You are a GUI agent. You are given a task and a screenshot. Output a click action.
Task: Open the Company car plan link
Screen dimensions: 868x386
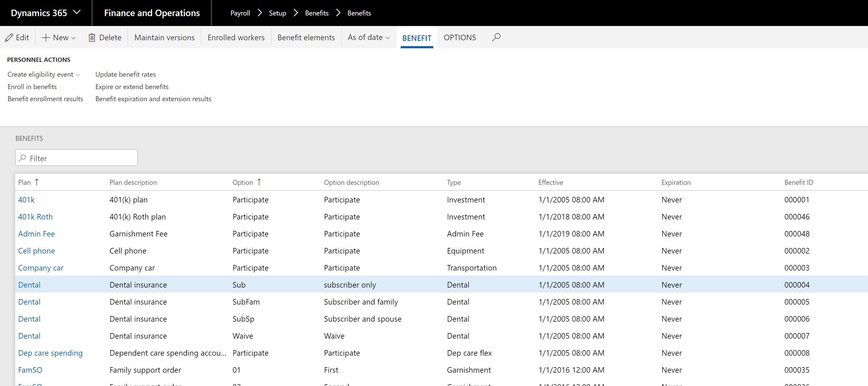41,268
